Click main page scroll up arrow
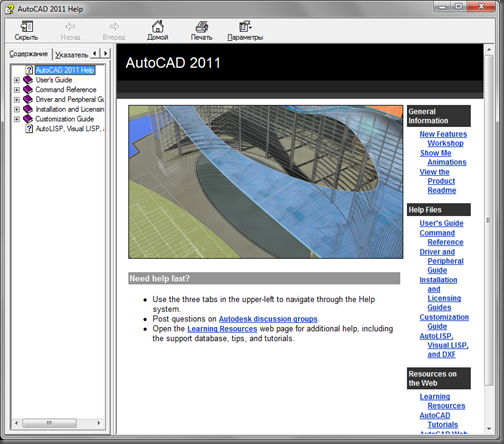Viewport: 504px width, 444px height. tap(489, 50)
